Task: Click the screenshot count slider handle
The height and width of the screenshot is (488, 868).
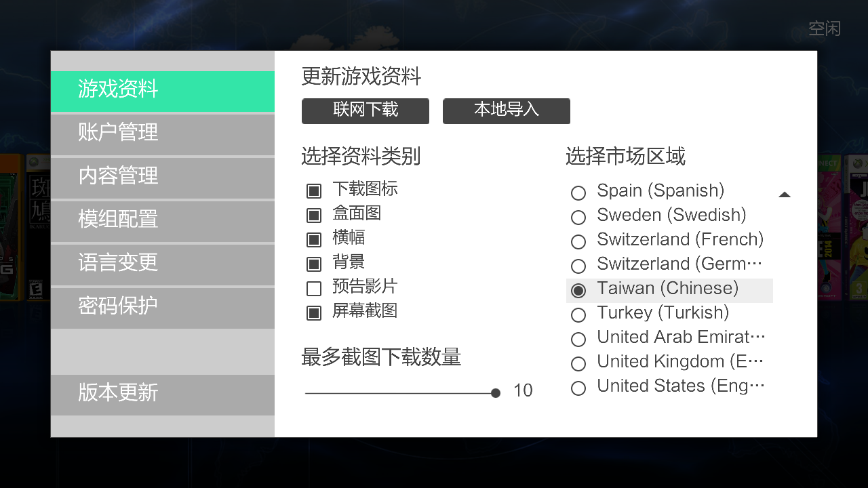Action: [496, 393]
